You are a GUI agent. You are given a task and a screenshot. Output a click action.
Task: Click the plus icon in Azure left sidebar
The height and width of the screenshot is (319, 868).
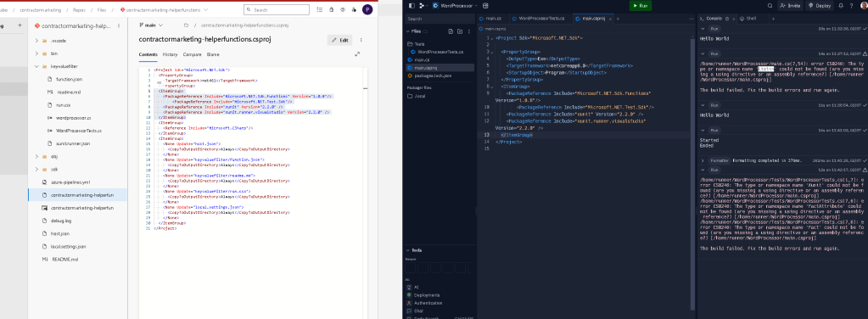pyautogui.click(x=20, y=25)
